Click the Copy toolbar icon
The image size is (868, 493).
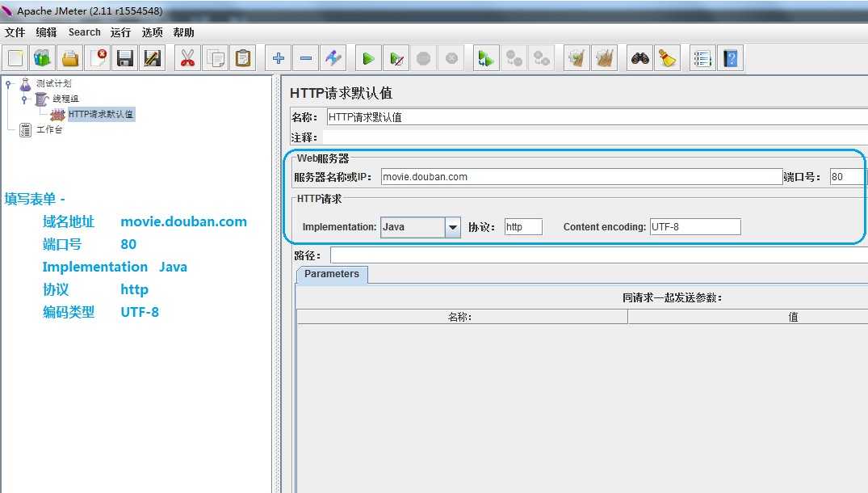click(x=216, y=58)
